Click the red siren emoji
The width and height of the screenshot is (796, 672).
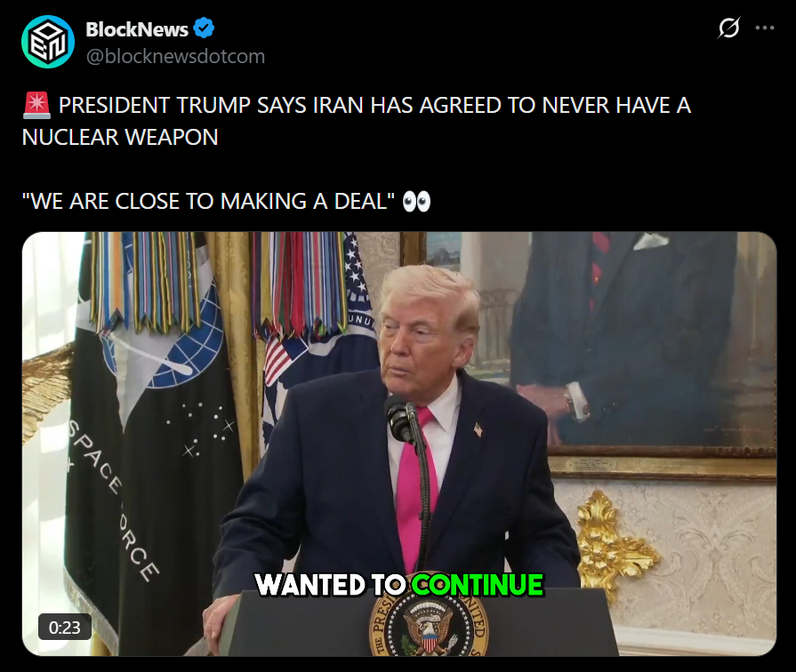[36, 105]
